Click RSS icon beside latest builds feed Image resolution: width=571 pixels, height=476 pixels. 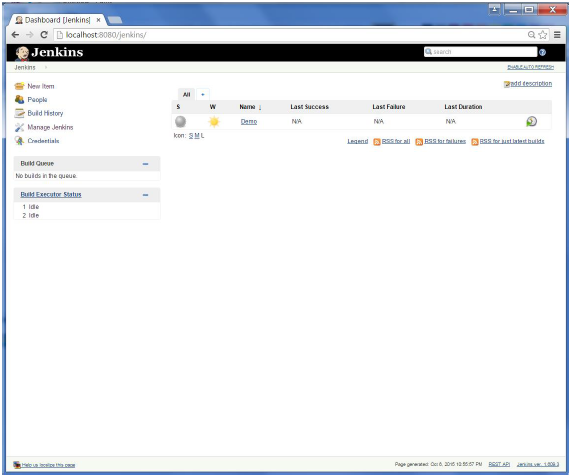[x=475, y=142]
